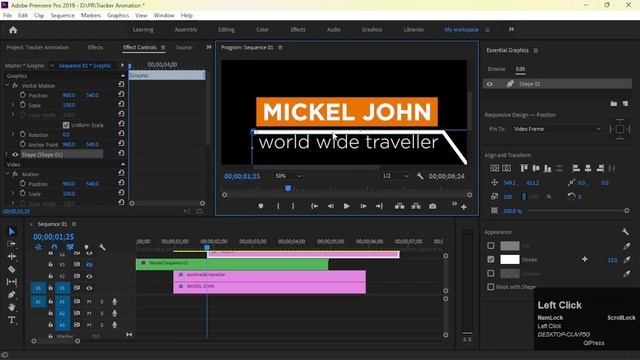Click the Home icon
This screenshot has height=360, width=640.
pos(13,30)
